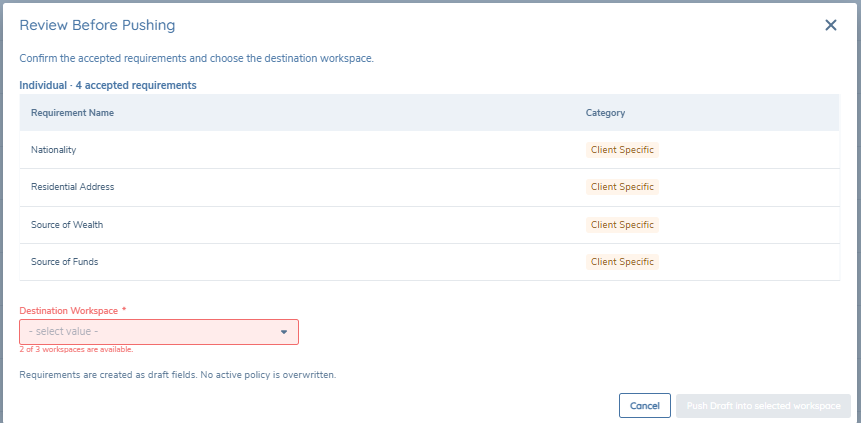This screenshot has height=423, width=861.
Task: Select the Residential Address requirement row
Action: click(x=429, y=187)
